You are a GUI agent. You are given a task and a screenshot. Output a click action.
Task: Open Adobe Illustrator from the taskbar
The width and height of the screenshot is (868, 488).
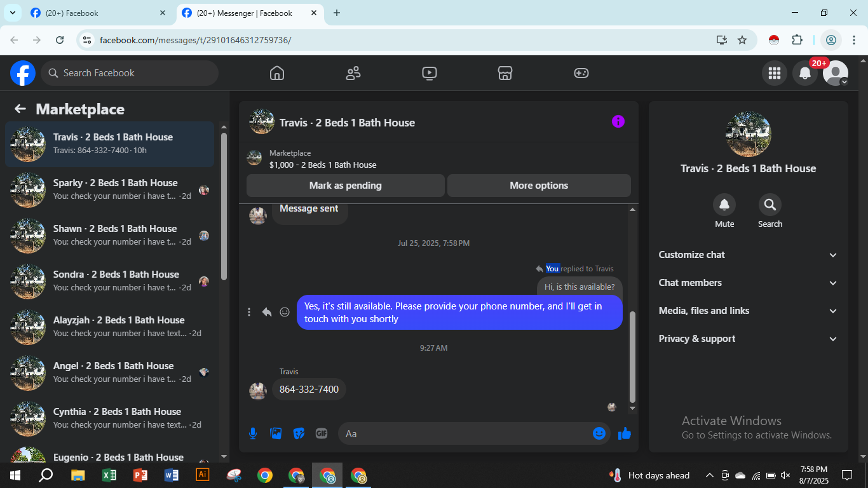203,475
